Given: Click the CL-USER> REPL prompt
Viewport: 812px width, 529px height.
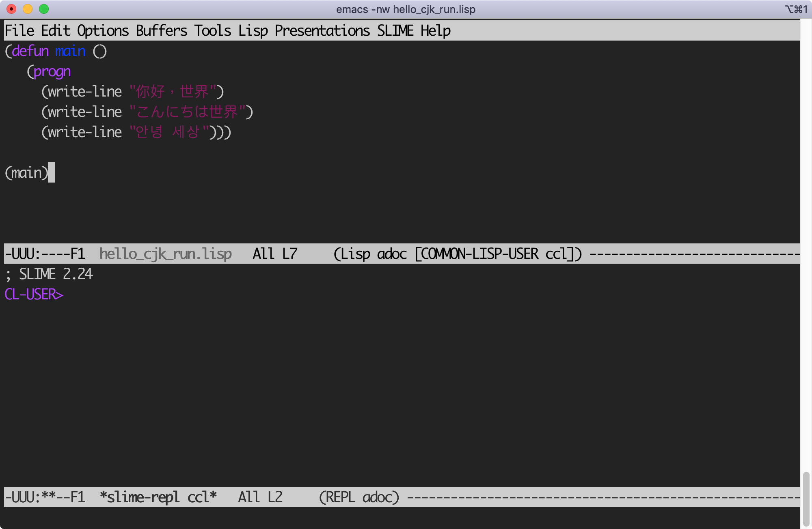Looking at the screenshot, I should click(x=34, y=295).
